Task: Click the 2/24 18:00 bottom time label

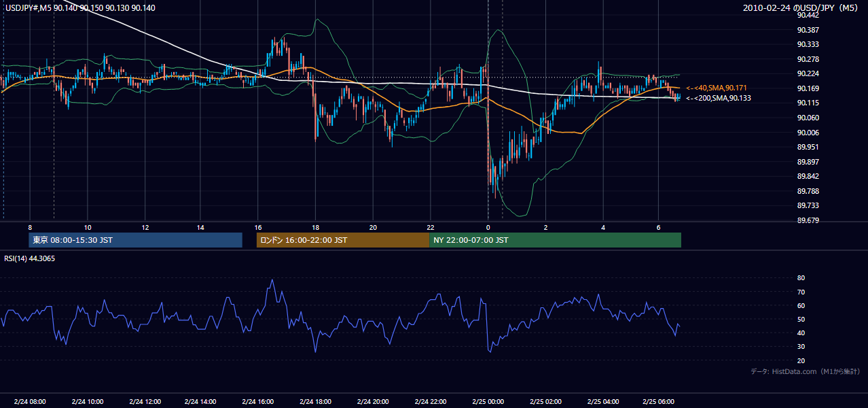Action: pos(316,401)
